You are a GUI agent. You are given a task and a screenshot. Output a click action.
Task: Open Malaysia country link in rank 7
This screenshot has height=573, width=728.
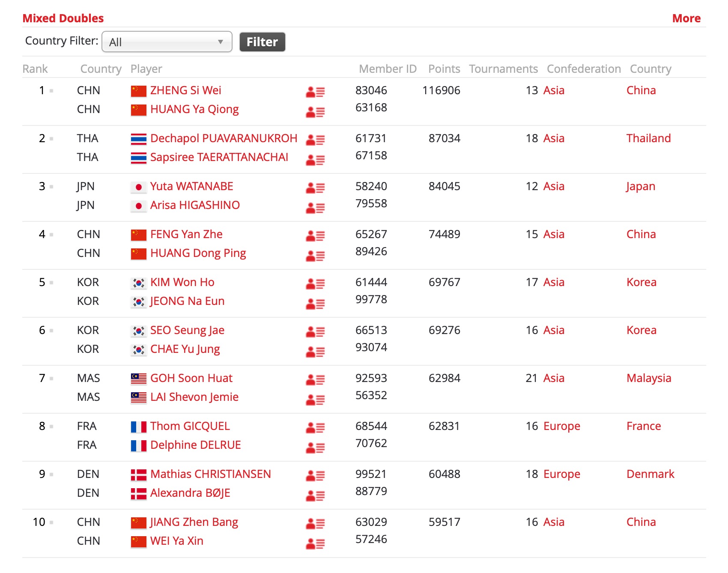(x=649, y=378)
